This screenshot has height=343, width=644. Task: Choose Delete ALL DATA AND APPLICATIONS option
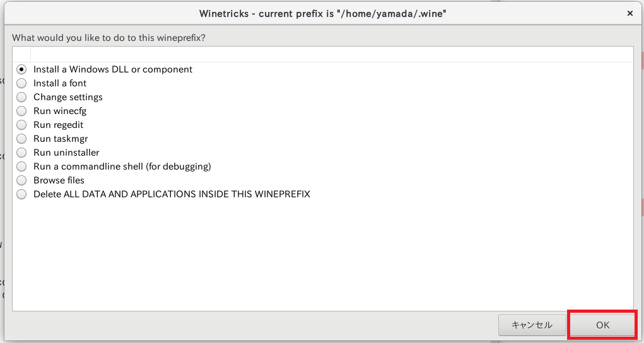point(21,194)
